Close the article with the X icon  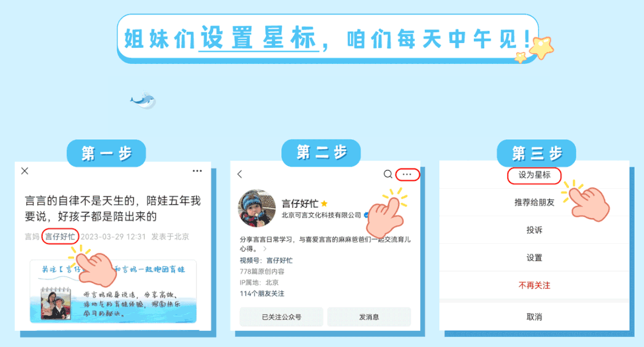[24, 171]
